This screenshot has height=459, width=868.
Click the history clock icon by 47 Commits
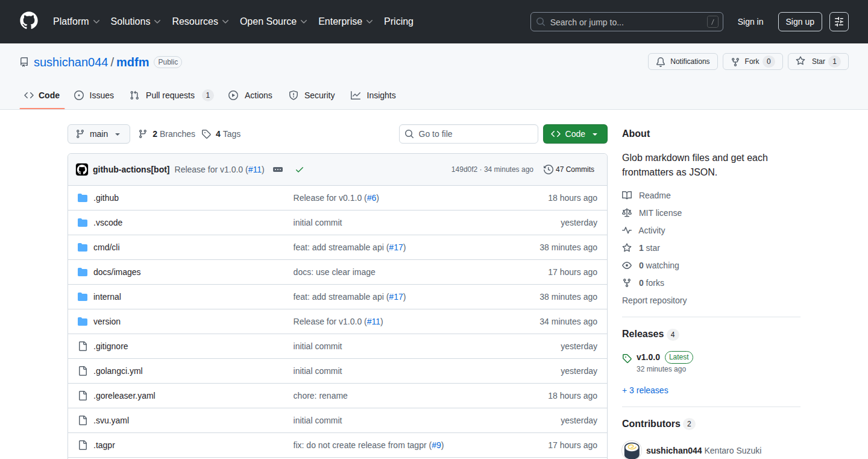(x=548, y=169)
